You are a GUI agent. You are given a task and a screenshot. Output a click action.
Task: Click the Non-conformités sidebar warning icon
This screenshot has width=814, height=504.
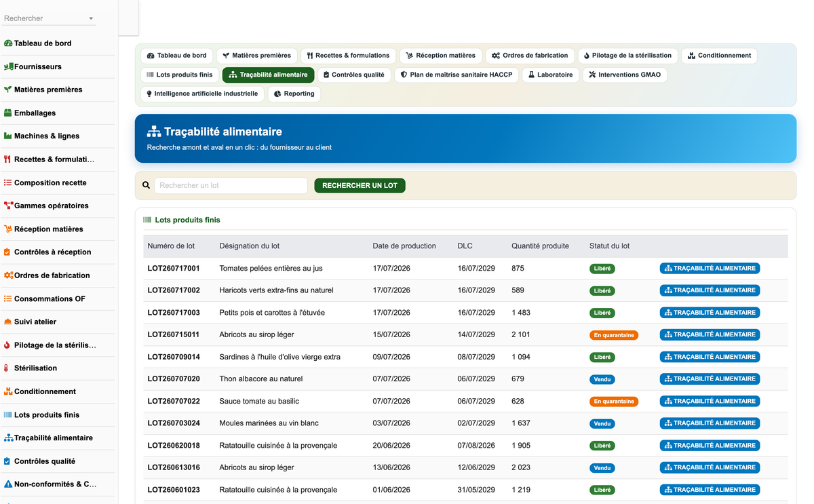[8, 484]
